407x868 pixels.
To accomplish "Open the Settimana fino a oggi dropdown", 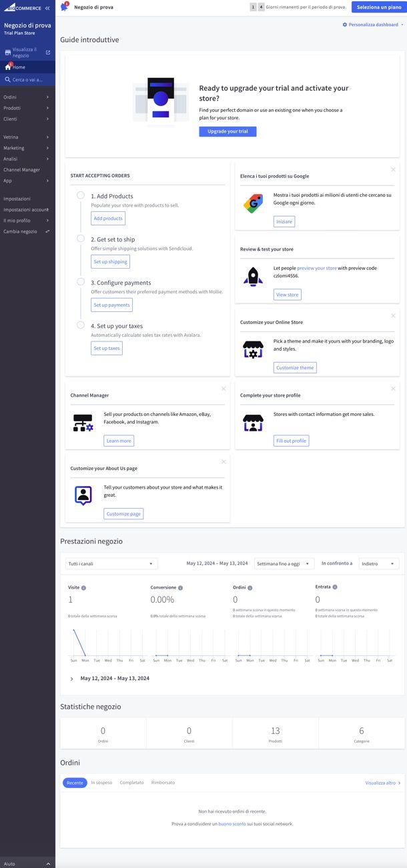I will tap(284, 563).
